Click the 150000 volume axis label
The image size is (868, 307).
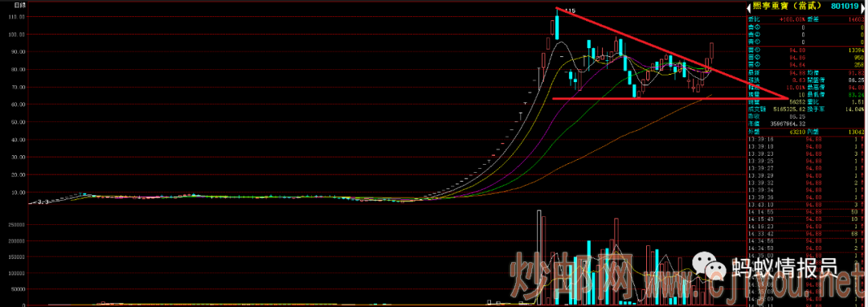(17, 257)
